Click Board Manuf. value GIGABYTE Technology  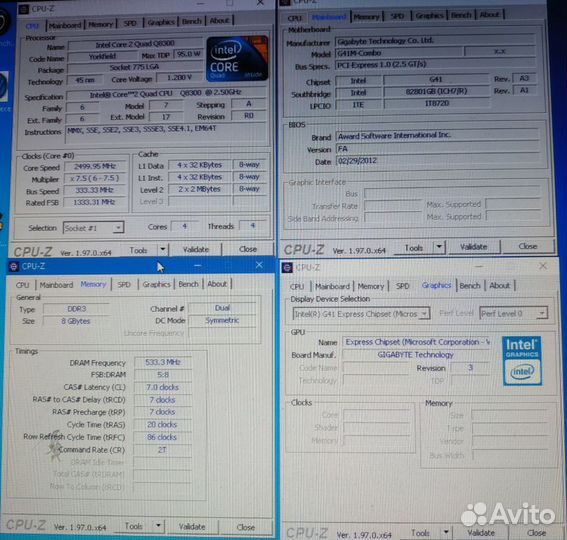(416, 355)
